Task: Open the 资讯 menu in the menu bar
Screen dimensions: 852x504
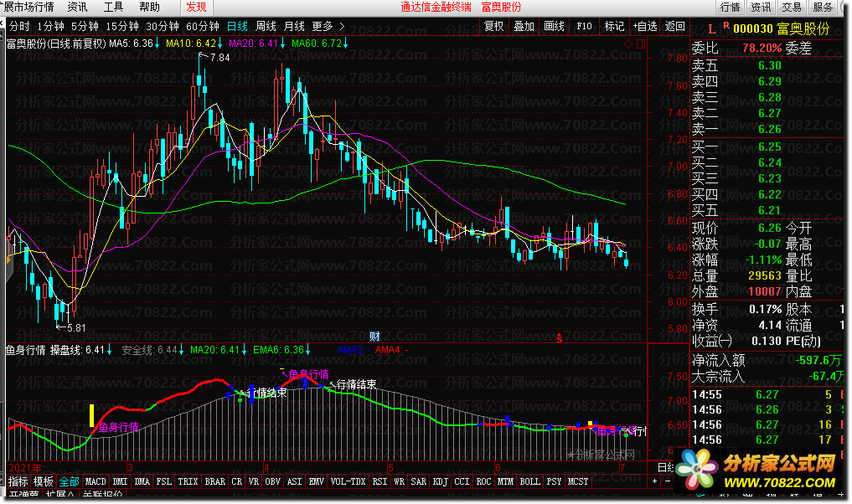Action: pyautogui.click(x=77, y=7)
